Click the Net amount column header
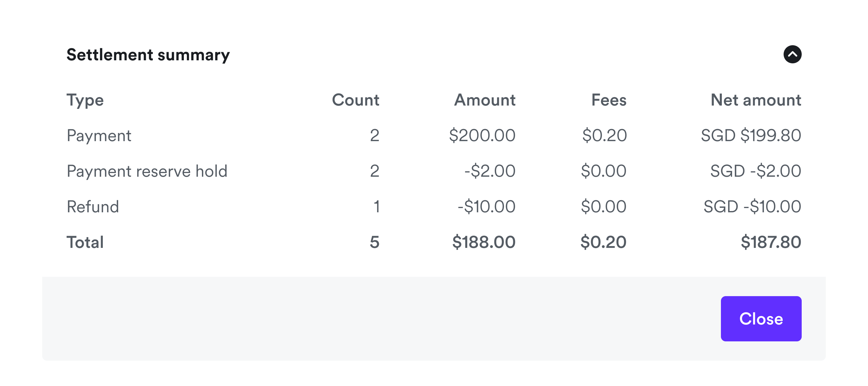868x386 pixels. 756,100
